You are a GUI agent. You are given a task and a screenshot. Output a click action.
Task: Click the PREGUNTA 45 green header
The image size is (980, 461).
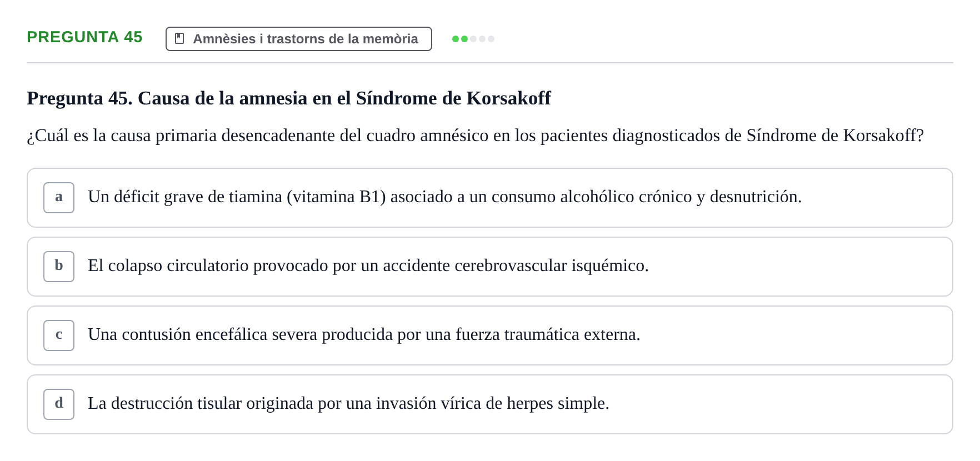click(x=84, y=37)
